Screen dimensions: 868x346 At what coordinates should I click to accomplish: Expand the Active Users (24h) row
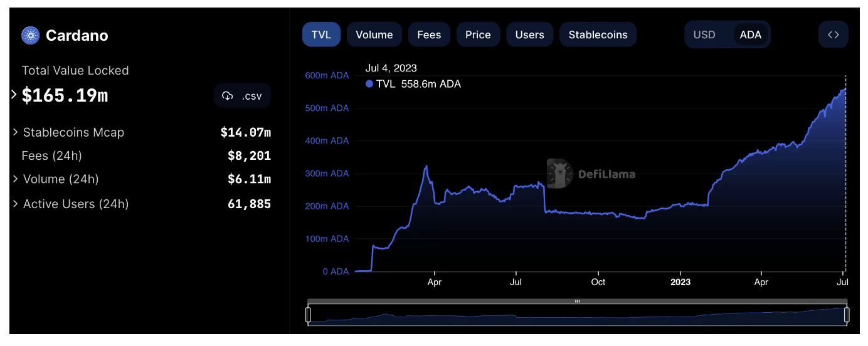click(x=16, y=204)
